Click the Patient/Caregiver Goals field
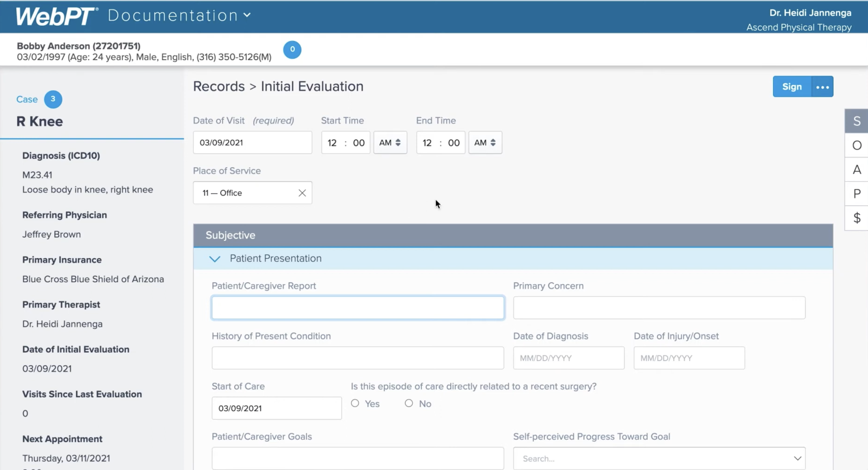The height and width of the screenshot is (470, 868). coord(358,458)
